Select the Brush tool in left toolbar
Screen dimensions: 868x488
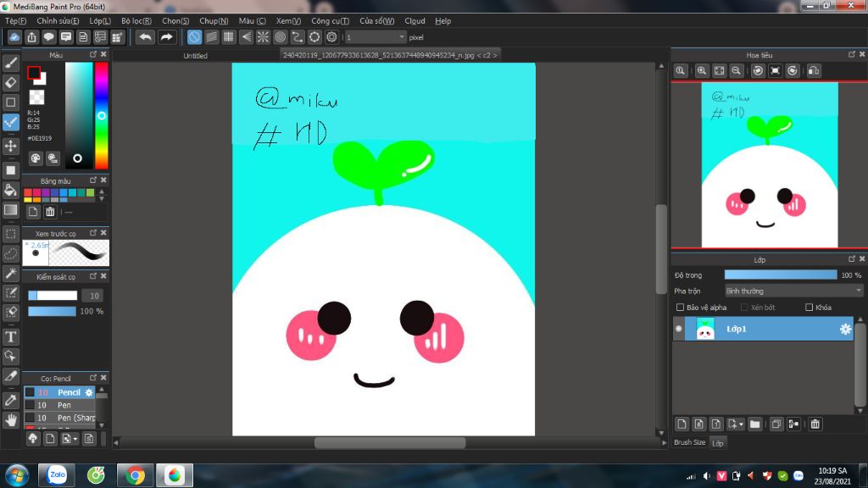tap(10, 63)
